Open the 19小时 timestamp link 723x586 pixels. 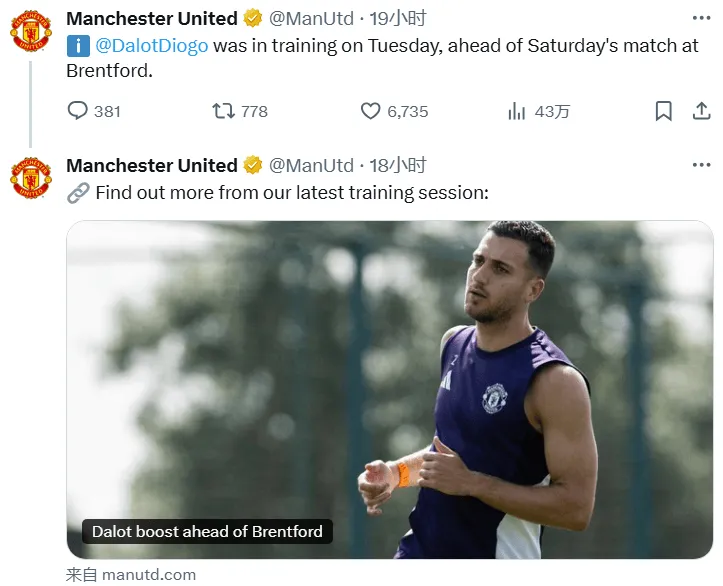click(397, 18)
